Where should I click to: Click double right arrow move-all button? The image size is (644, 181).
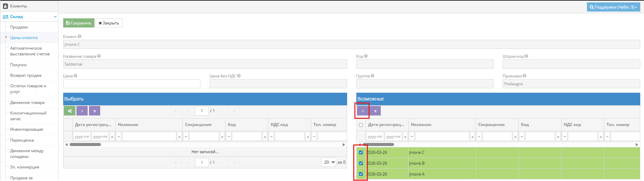tap(94, 111)
